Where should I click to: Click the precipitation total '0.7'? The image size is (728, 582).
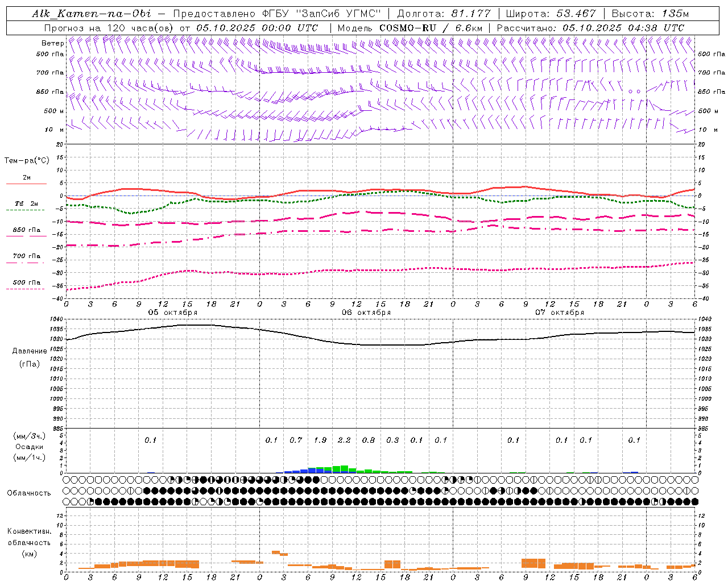(296, 440)
